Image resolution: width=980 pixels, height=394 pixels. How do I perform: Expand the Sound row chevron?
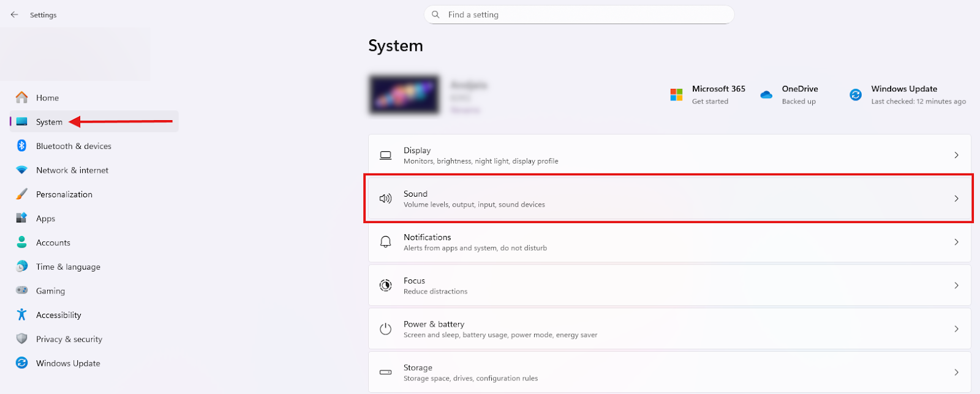click(x=956, y=199)
